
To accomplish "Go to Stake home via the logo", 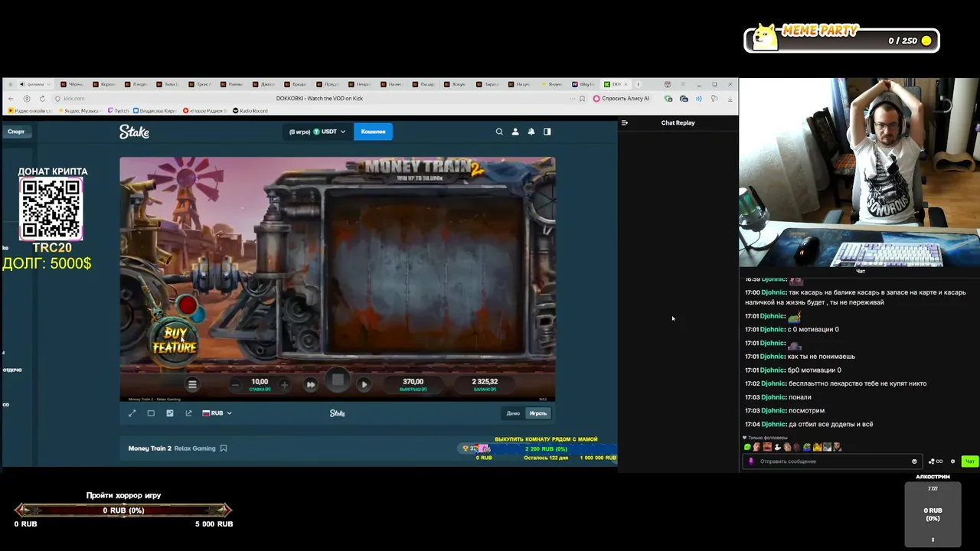I will coord(134,132).
